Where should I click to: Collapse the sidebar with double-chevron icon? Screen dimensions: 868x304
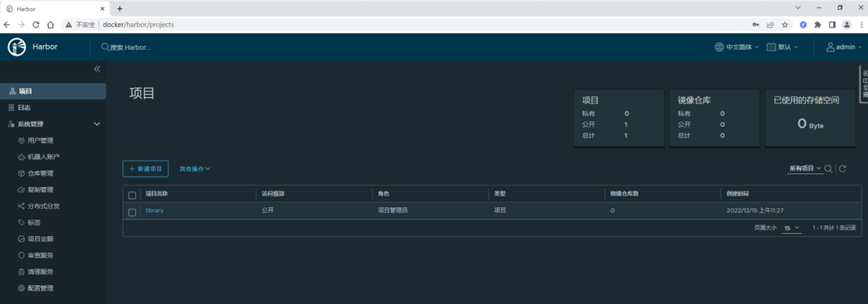click(x=97, y=69)
